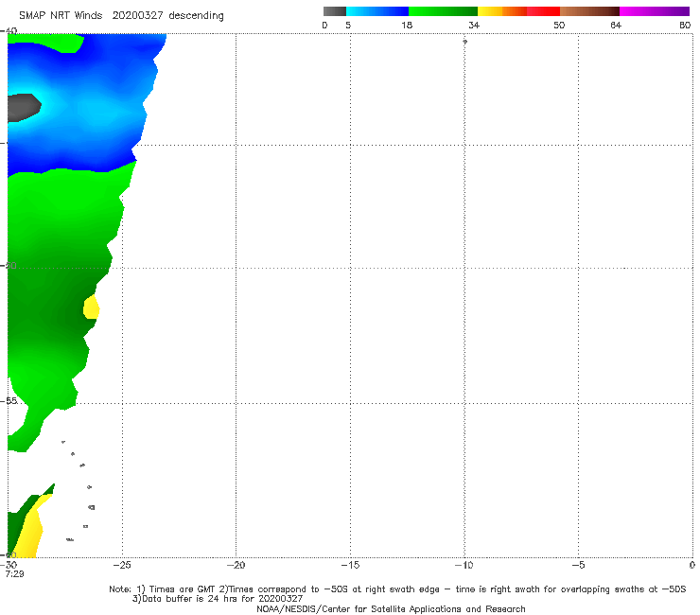700x615 pixels.
Task: Click the longitude label '-10'
Action: (x=464, y=565)
